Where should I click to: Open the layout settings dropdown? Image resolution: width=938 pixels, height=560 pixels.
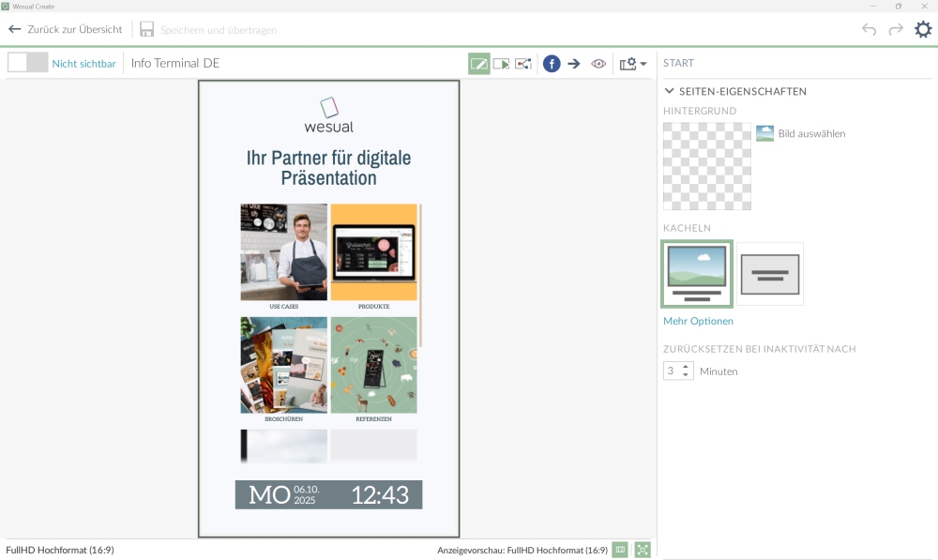pos(633,64)
